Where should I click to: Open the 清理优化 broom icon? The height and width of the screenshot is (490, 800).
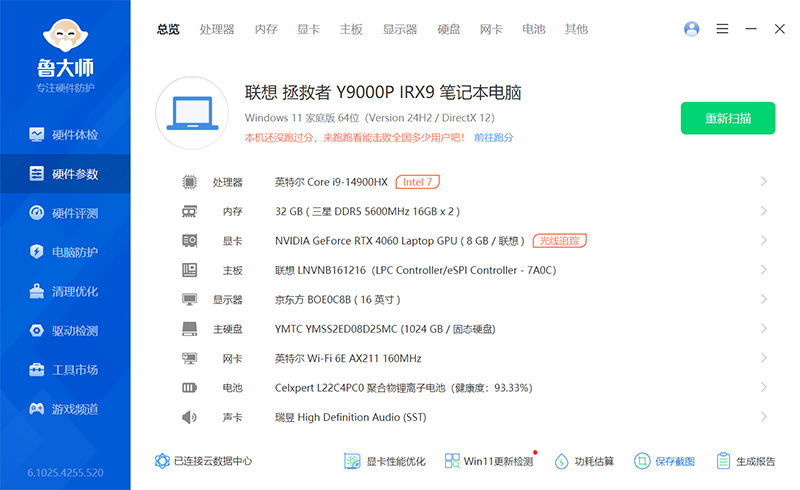click(37, 291)
